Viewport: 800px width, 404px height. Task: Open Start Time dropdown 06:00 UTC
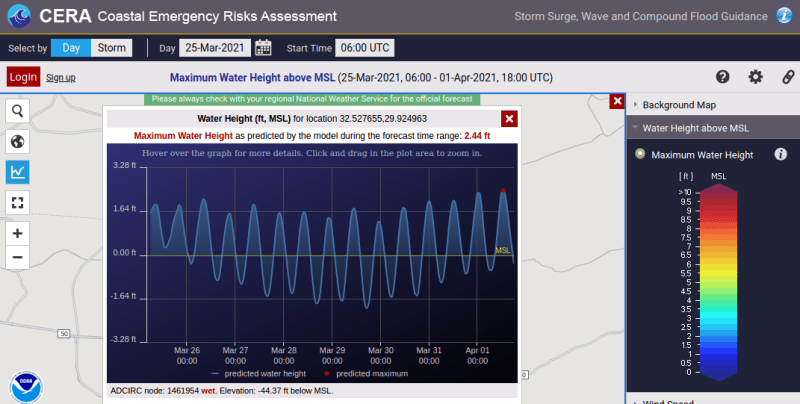coord(365,48)
